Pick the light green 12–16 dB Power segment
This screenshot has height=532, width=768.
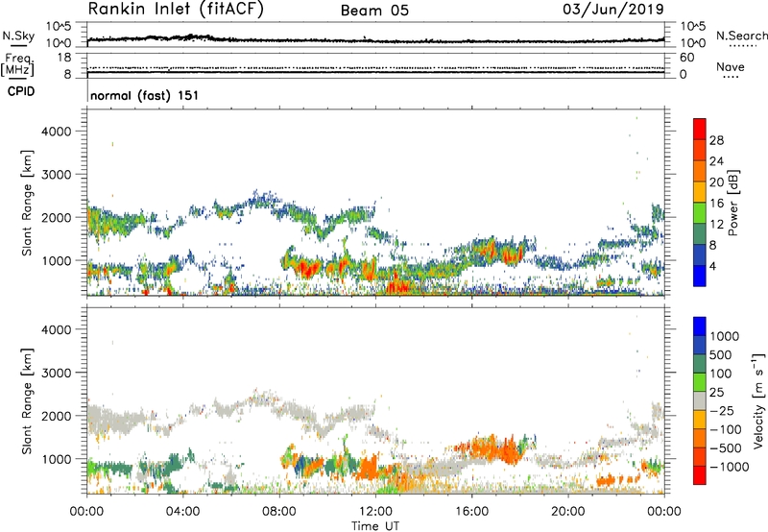pos(700,212)
